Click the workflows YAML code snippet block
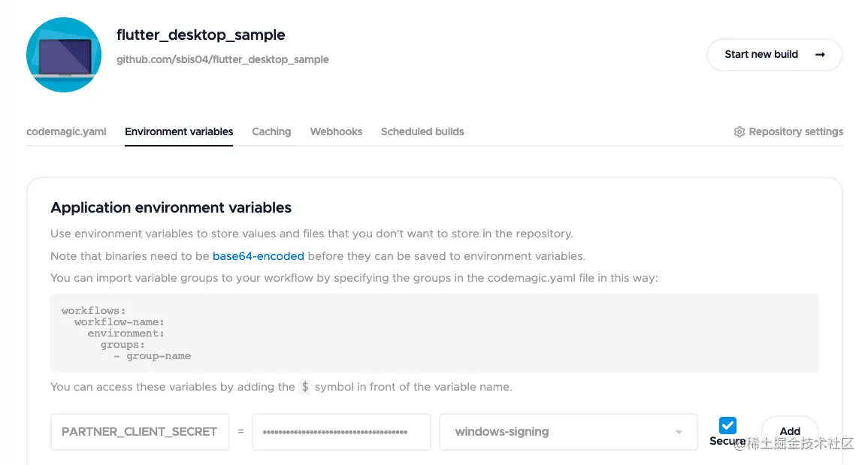This screenshot has width=868, height=465. (434, 333)
